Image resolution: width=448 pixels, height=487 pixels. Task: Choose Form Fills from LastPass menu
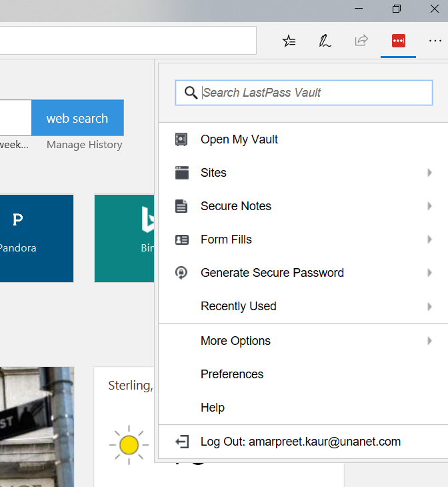tap(303, 239)
